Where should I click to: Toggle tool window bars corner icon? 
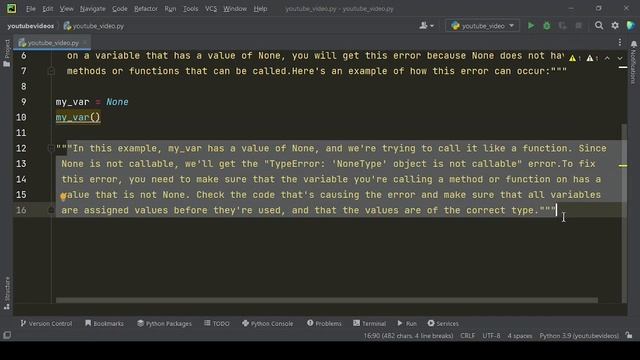7,336
